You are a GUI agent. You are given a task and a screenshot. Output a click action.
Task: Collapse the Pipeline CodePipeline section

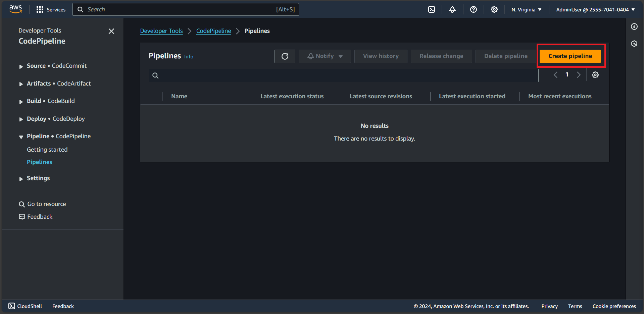[21, 137]
